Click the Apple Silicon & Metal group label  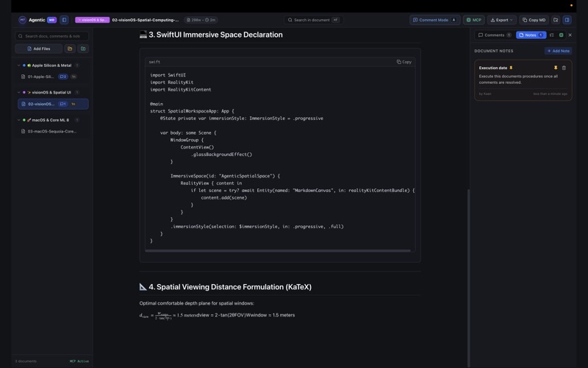51,66
